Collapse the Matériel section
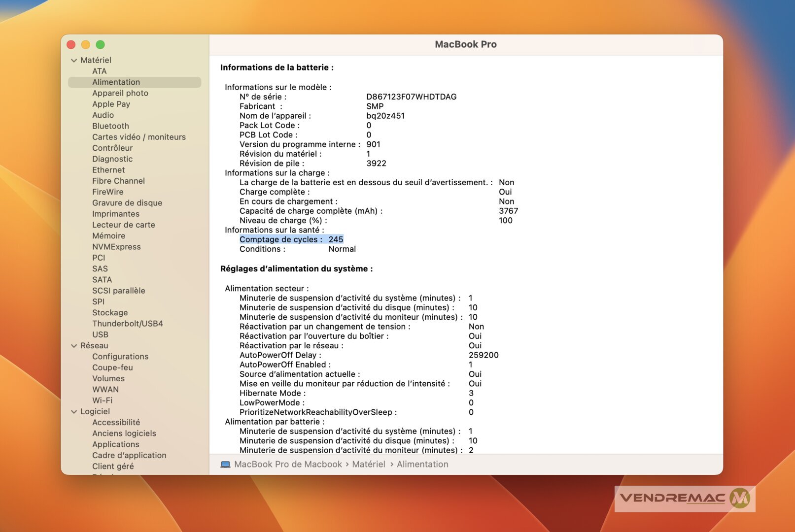Image resolution: width=795 pixels, height=532 pixels. pyautogui.click(x=74, y=61)
